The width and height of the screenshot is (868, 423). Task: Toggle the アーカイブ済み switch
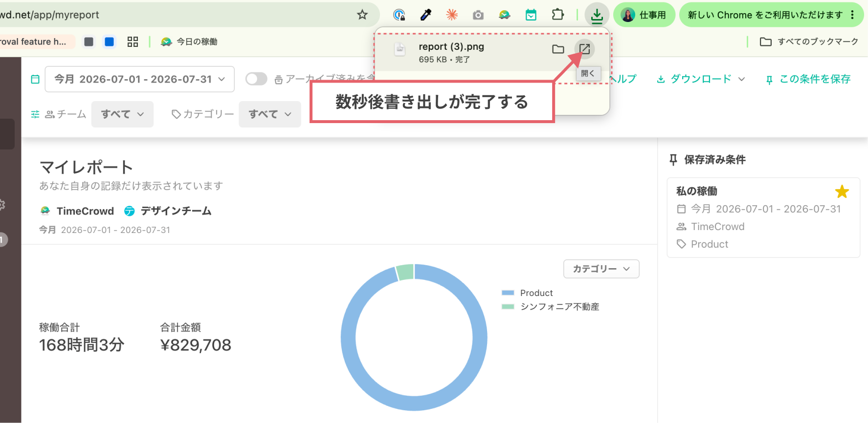click(x=256, y=79)
